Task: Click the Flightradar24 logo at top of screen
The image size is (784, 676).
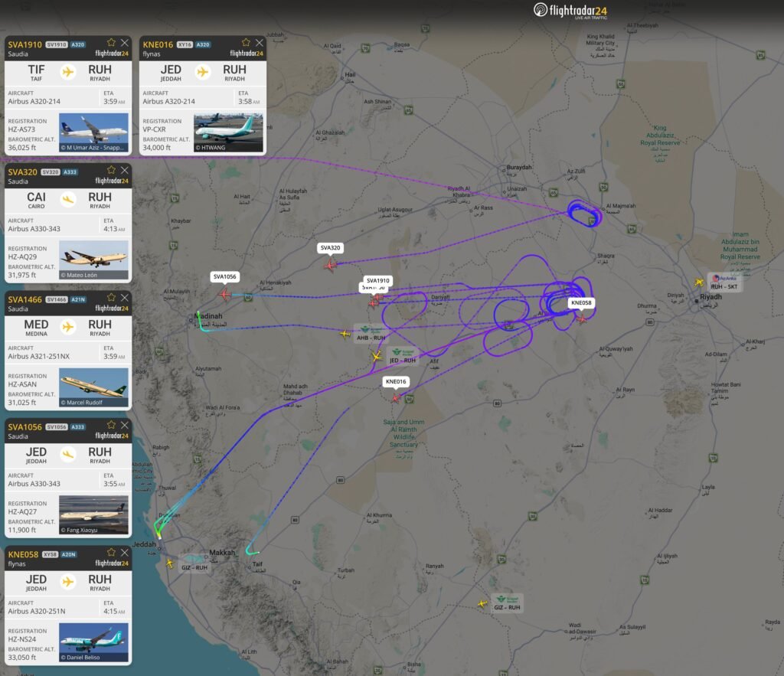Action: coord(570,11)
